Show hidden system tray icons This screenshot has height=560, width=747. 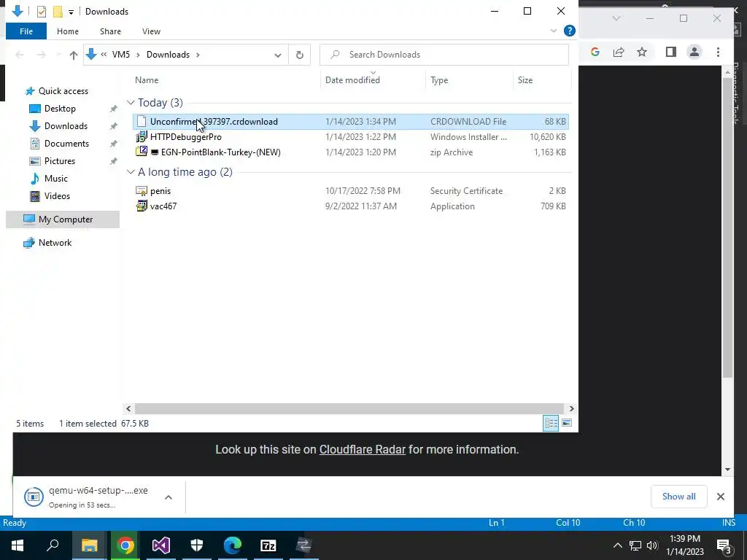tap(617, 545)
